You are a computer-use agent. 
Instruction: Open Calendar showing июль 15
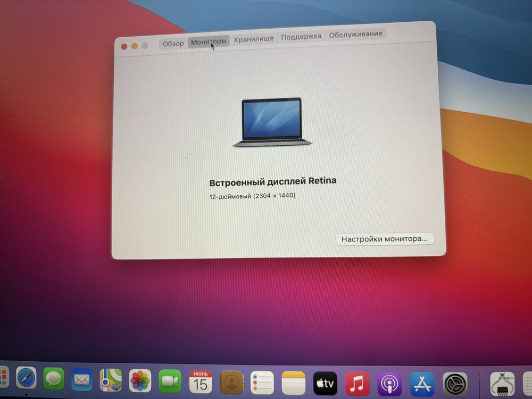[x=200, y=382]
